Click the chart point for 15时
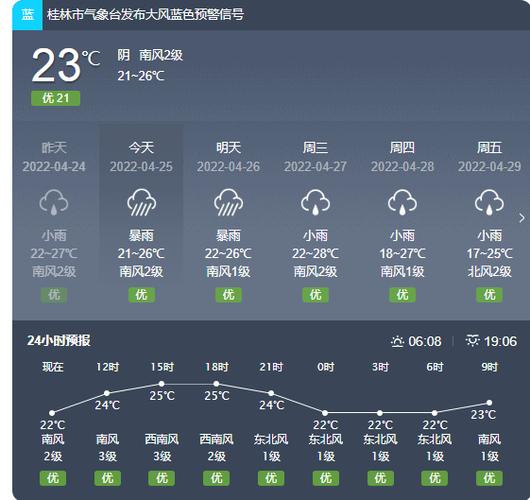The height and width of the screenshot is (500, 530). click(162, 384)
